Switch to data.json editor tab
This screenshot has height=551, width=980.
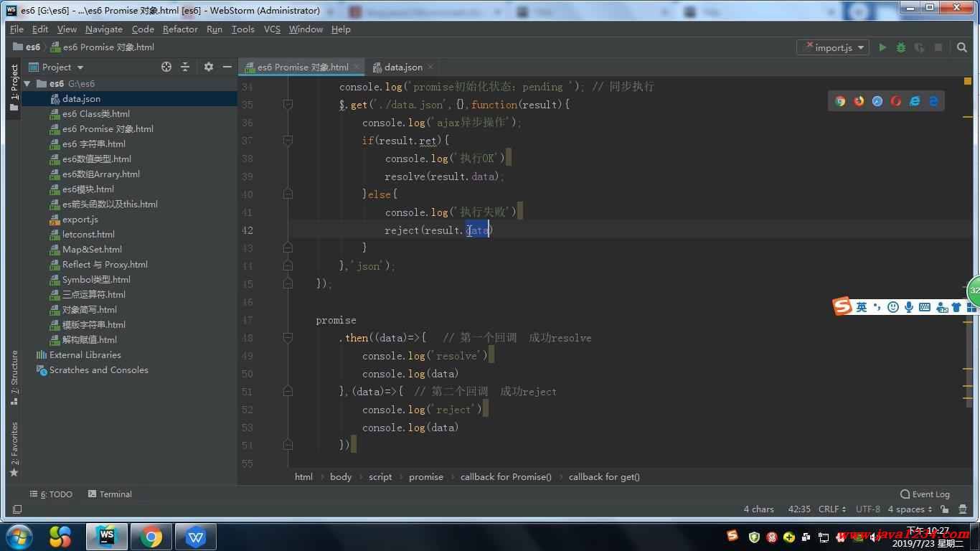coord(402,67)
